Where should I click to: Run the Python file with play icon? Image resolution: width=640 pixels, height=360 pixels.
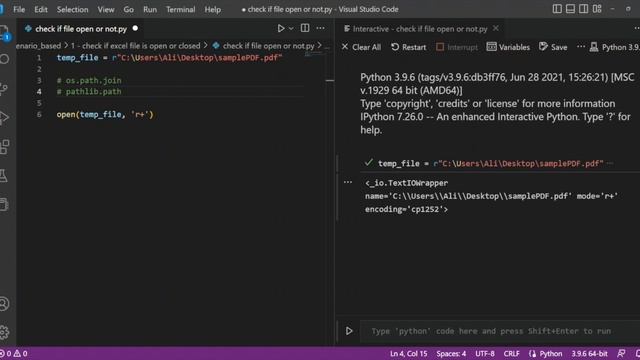[281, 29]
